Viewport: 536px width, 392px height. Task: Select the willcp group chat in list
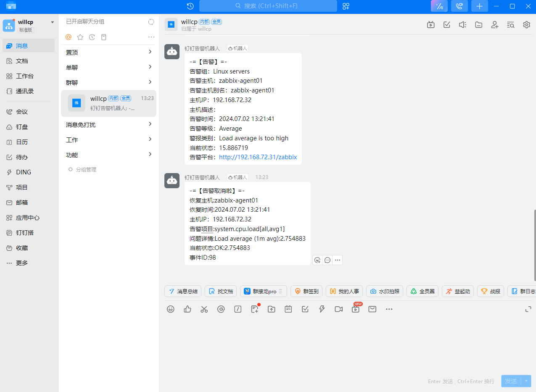[108, 103]
